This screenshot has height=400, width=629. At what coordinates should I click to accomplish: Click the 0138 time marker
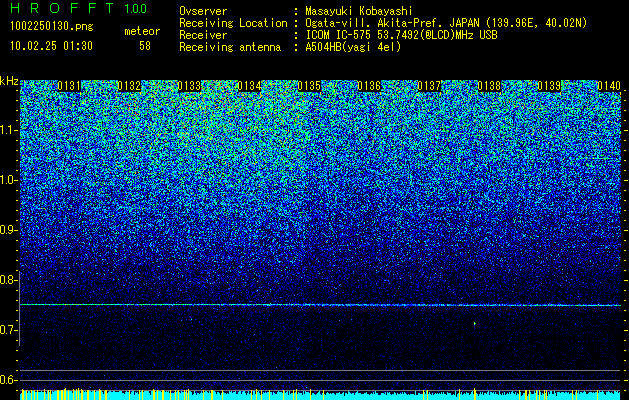point(489,86)
